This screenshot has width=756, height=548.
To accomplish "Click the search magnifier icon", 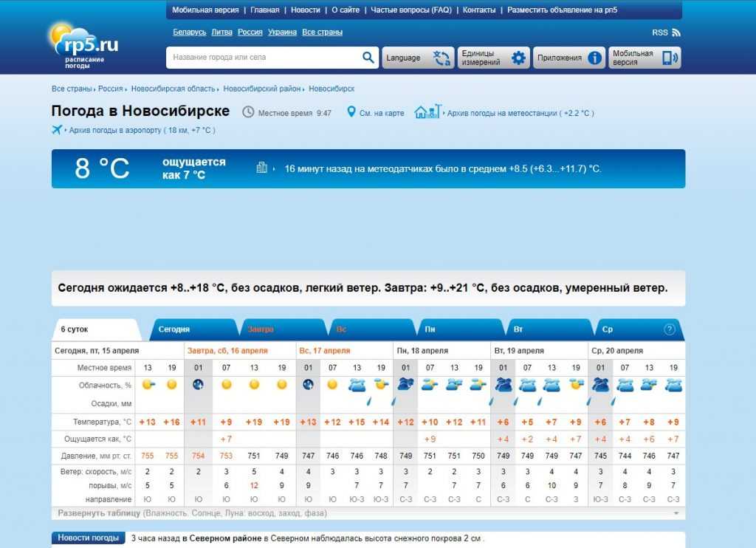I will (368, 58).
